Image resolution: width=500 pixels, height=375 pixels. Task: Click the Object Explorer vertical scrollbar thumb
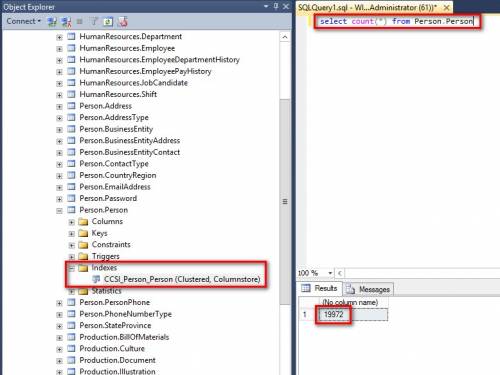(x=285, y=202)
